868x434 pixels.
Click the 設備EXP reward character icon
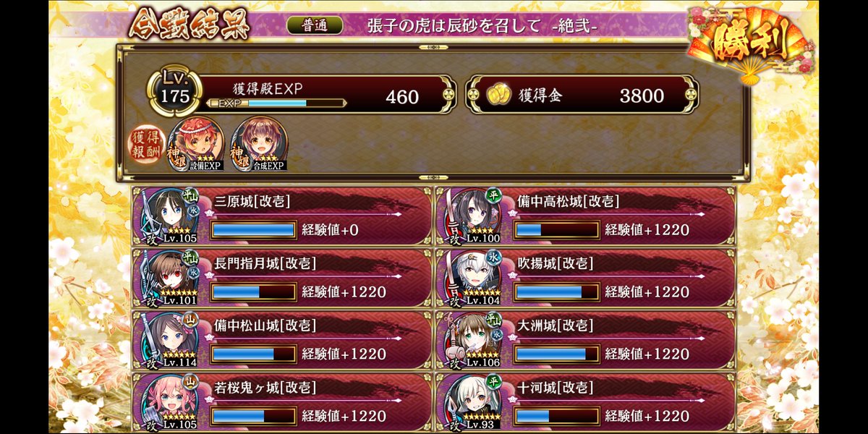point(195,144)
